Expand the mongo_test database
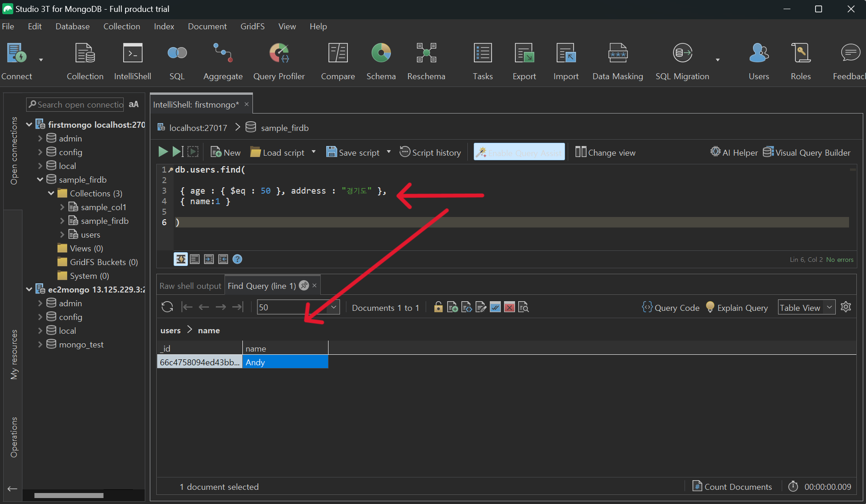 pyautogui.click(x=40, y=344)
